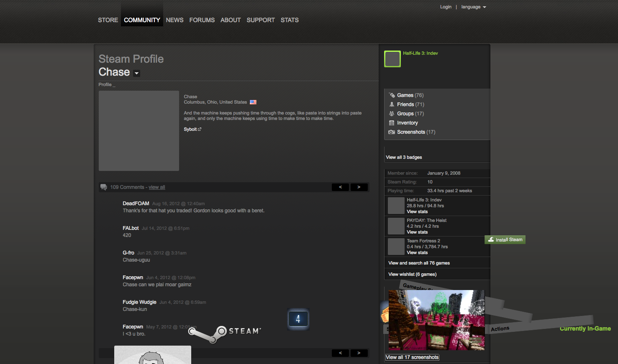Click the Install Steam button
618x364 pixels.
(x=505, y=240)
